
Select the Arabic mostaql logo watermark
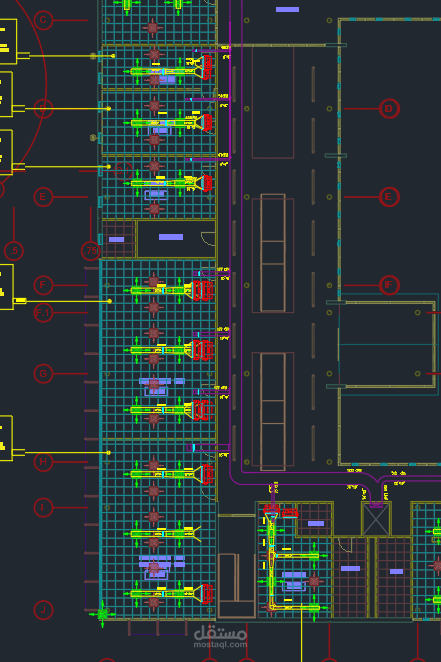pyautogui.click(x=220, y=633)
